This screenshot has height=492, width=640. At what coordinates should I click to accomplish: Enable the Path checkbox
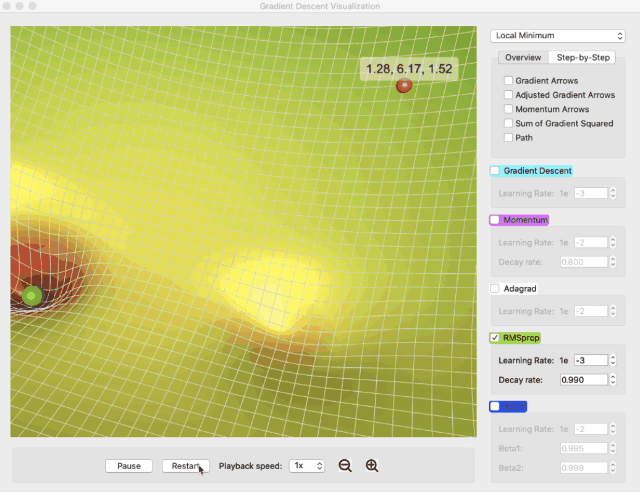tap(508, 138)
